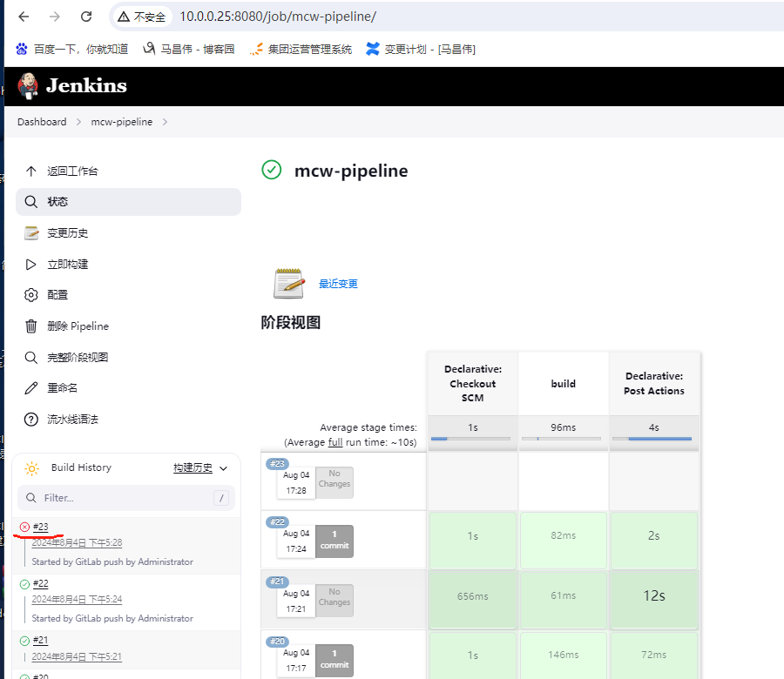This screenshot has height=679, width=784.
Task: Open the 集团运营管理系统 bookmark
Action: tap(301, 49)
